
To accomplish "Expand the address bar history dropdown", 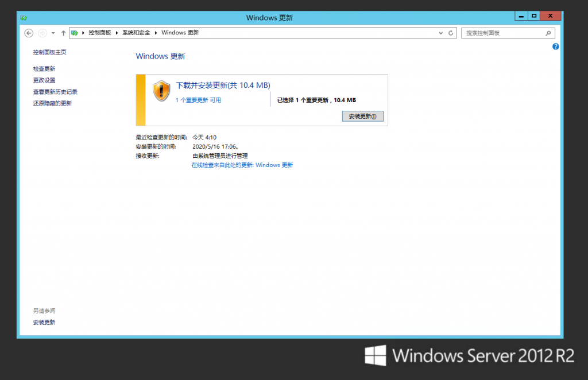I will click(442, 33).
